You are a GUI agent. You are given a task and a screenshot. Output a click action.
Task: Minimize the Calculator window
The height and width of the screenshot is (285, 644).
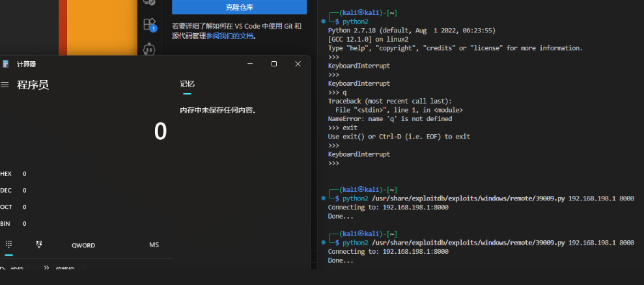click(250, 64)
